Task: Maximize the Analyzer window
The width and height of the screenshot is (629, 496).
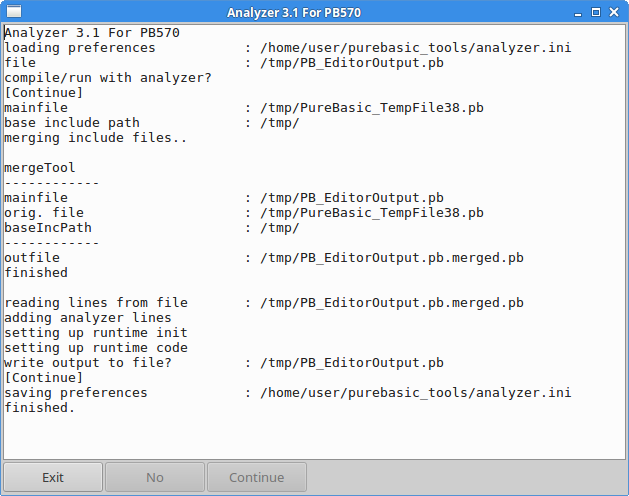Action: tap(596, 12)
